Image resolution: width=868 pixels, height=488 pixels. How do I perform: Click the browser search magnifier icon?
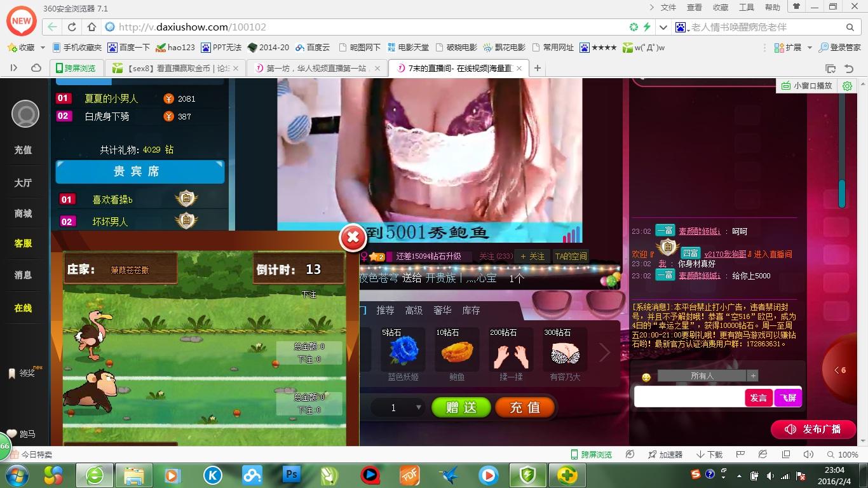(x=850, y=27)
